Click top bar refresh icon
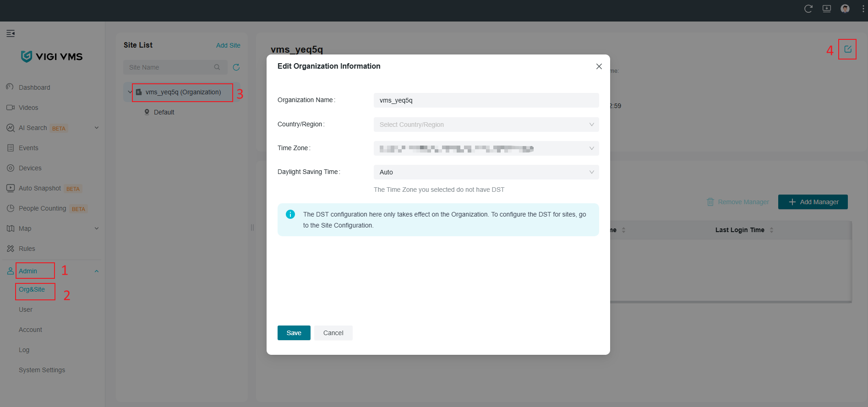The width and height of the screenshot is (868, 407). 808,9
